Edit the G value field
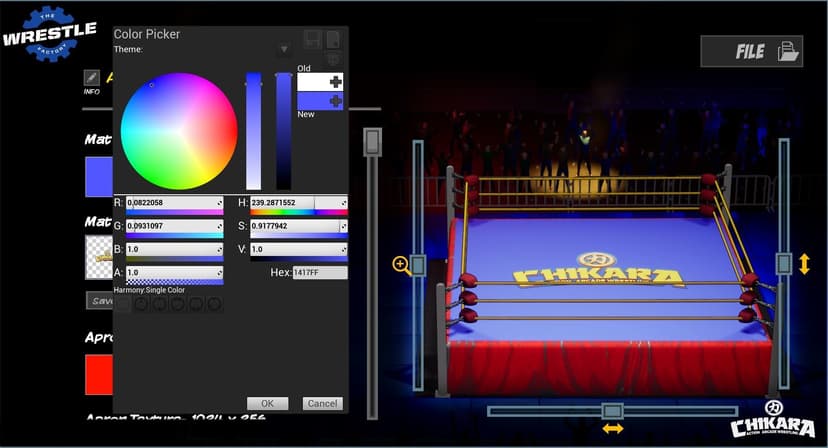828x448 pixels. [x=174, y=226]
